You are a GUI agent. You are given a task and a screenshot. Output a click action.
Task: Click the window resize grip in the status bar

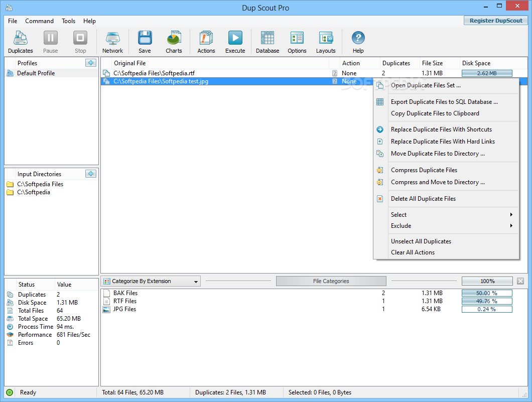[x=525, y=394]
